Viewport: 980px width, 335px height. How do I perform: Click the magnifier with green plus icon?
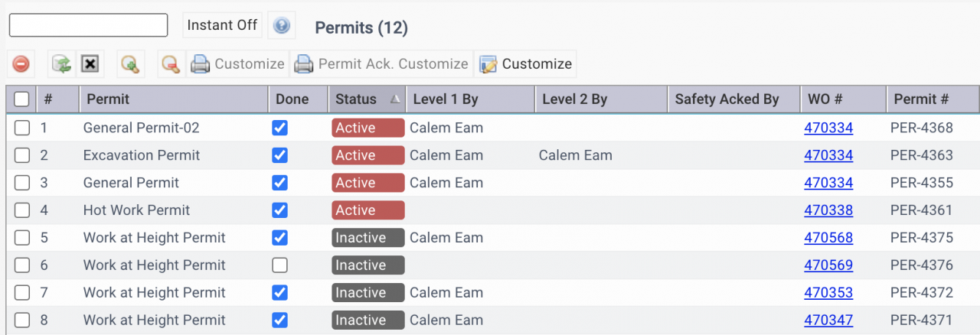[x=131, y=64]
